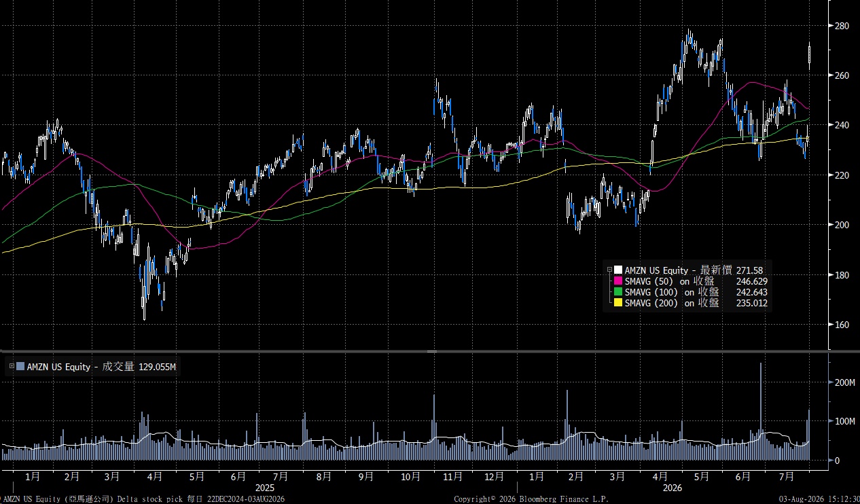The image size is (860, 504).
Task: Click the 160 price axis label
Action: (x=842, y=325)
